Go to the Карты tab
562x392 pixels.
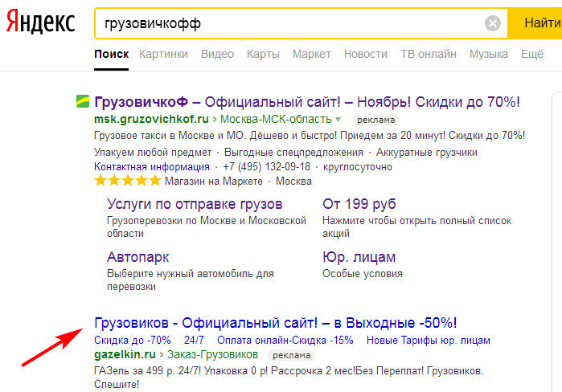coord(263,54)
